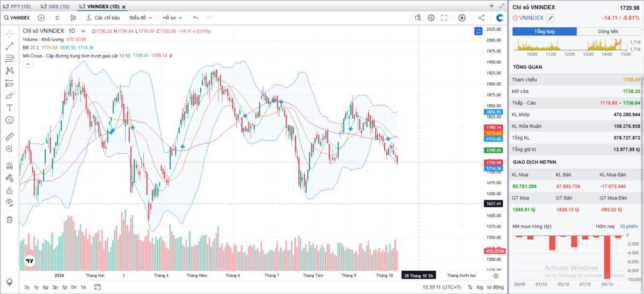Open the D time interval selector

pos(57,18)
